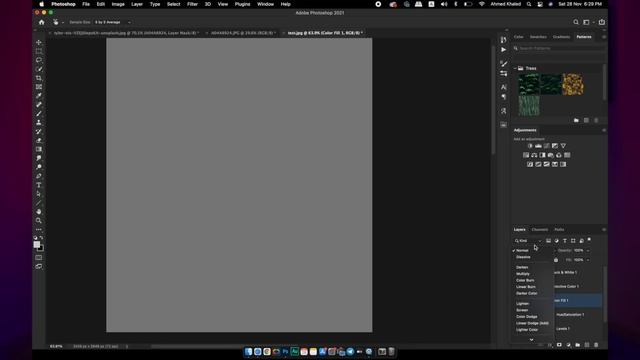Image resolution: width=640 pixels, height=360 pixels.
Task: Show more blend modes with down chevron
Action: [531, 340]
